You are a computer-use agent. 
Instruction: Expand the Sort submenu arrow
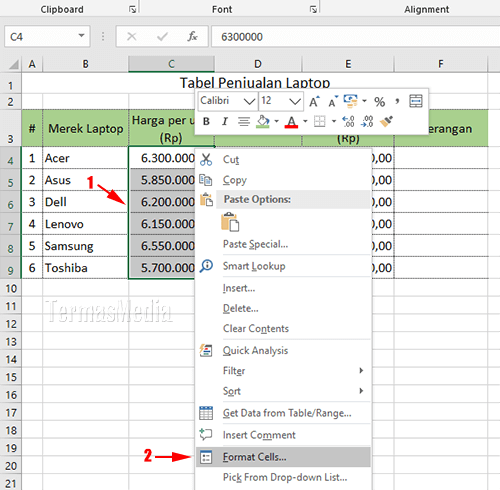click(361, 391)
